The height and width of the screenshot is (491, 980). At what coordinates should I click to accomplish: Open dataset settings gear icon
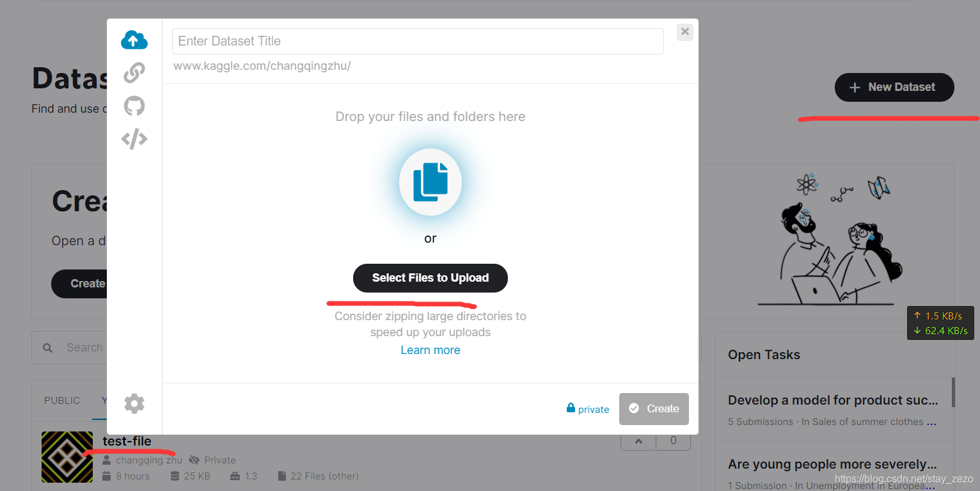(x=134, y=404)
